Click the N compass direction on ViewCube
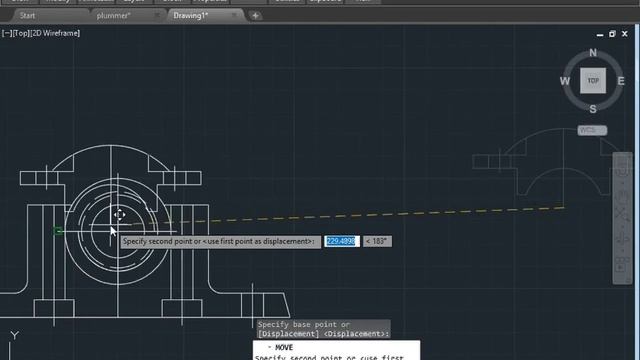 pyautogui.click(x=593, y=53)
